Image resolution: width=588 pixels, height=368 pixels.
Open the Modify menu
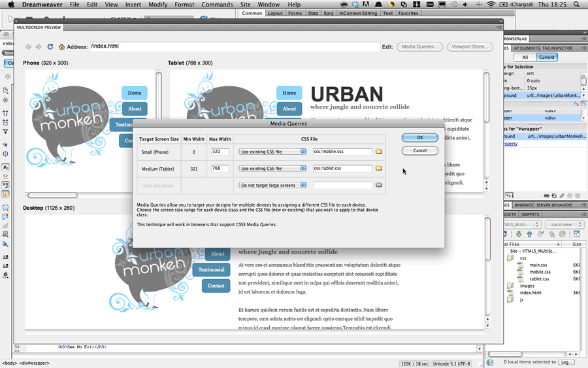click(x=158, y=5)
